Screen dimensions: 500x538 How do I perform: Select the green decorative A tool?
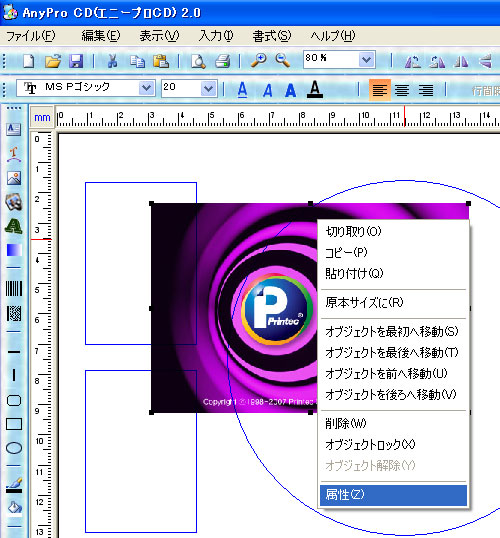pyautogui.click(x=13, y=226)
